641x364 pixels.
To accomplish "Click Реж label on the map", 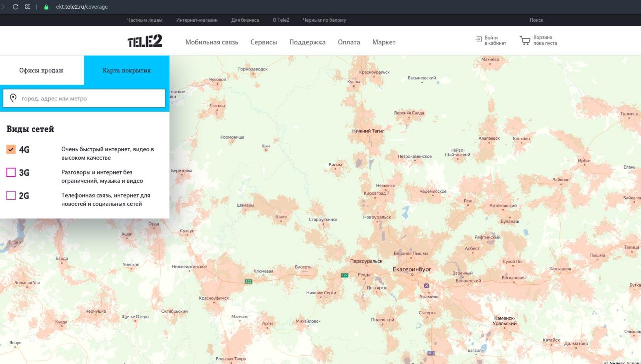I will [468, 201].
